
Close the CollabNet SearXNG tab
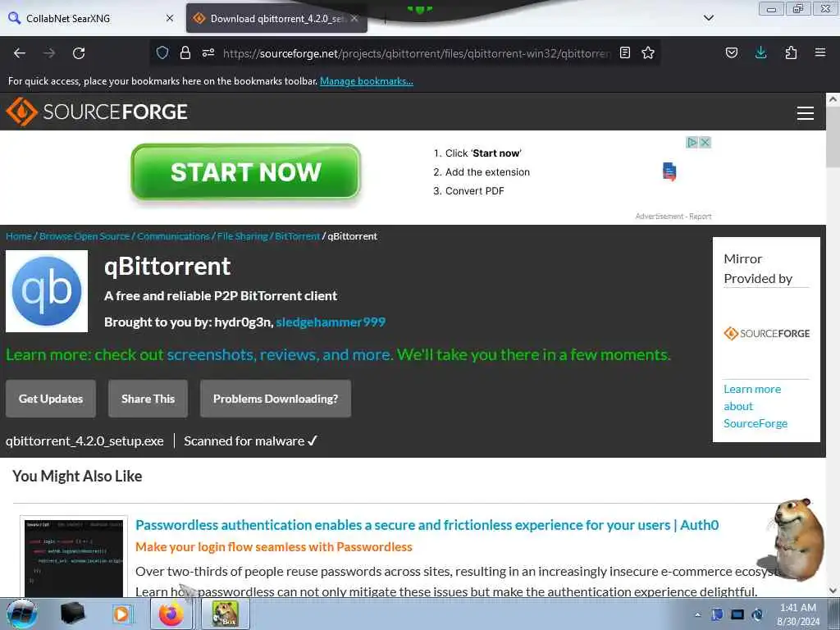tap(170, 18)
